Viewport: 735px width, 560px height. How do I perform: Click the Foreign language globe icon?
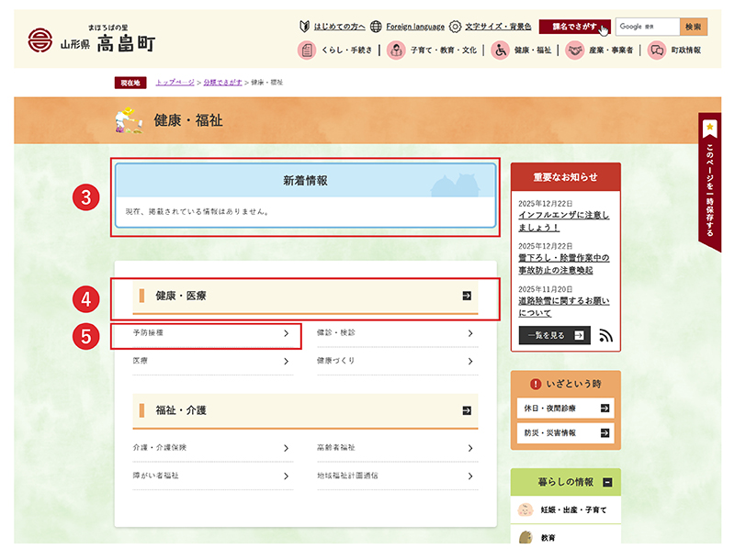coord(379,27)
